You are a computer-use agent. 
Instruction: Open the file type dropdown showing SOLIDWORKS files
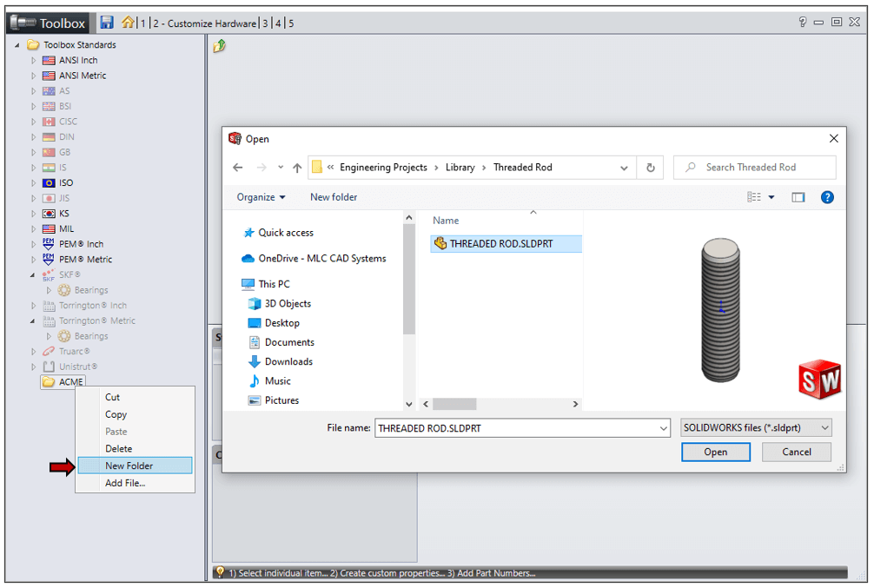click(x=755, y=427)
